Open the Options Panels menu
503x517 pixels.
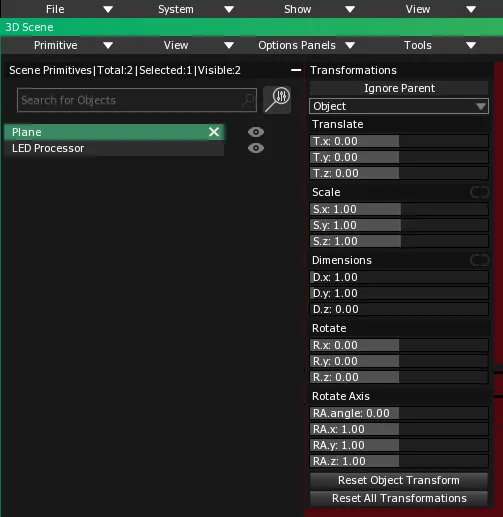click(297, 45)
